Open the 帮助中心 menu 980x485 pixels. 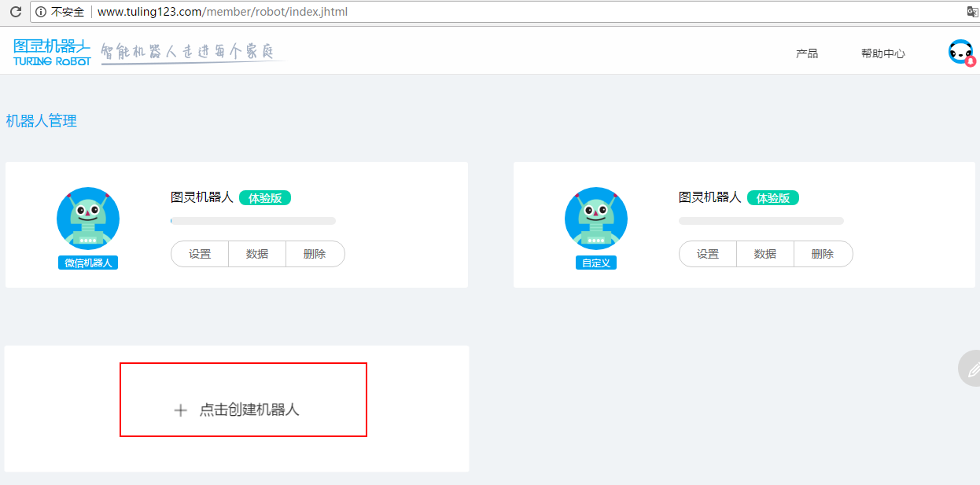(882, 53)
